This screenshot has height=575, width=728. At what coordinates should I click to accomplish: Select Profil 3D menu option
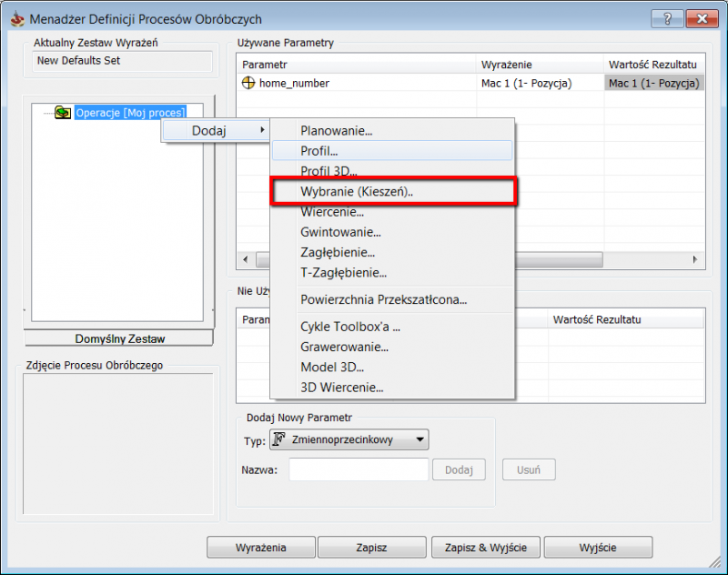point(329,171)
